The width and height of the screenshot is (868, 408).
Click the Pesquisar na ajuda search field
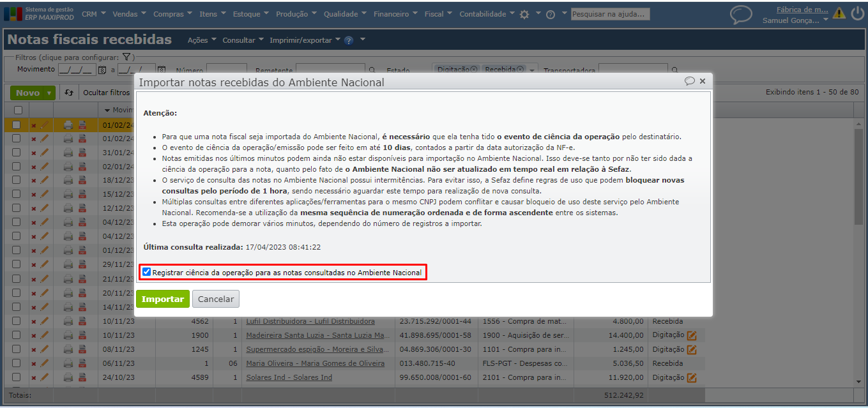click(610, 14)
